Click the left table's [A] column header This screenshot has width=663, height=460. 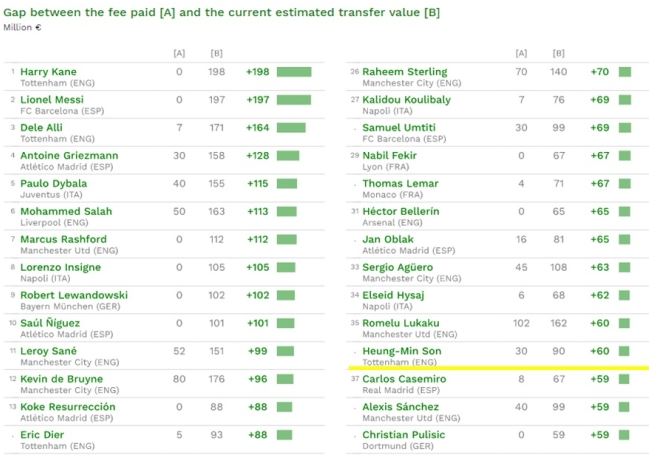[x=179, y=52]
